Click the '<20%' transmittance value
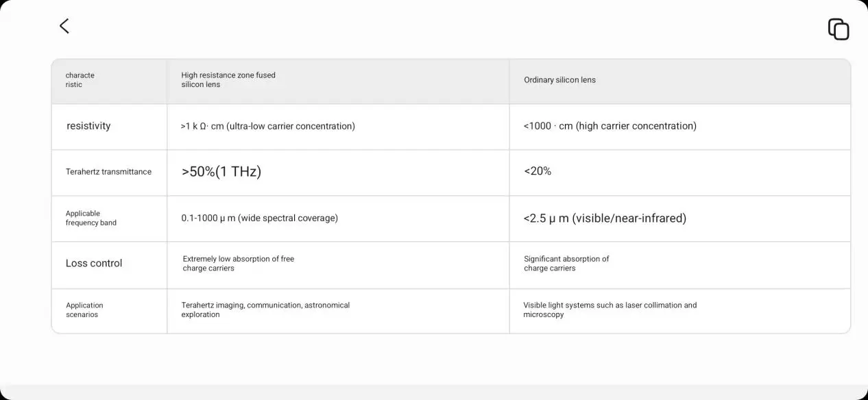Viewport: 868px width, 400px height. (x=538, y=171)
